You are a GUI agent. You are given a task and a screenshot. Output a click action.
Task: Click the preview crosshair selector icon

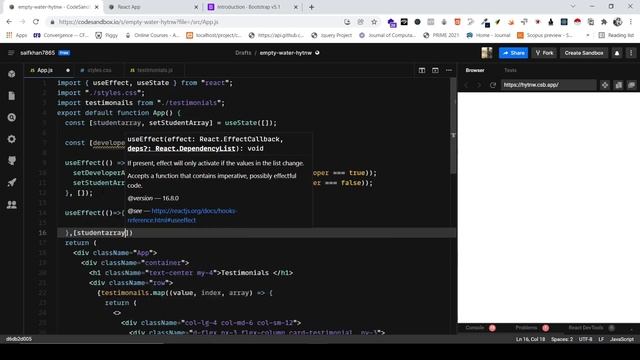pyautogui.click(x=605, y=85)
